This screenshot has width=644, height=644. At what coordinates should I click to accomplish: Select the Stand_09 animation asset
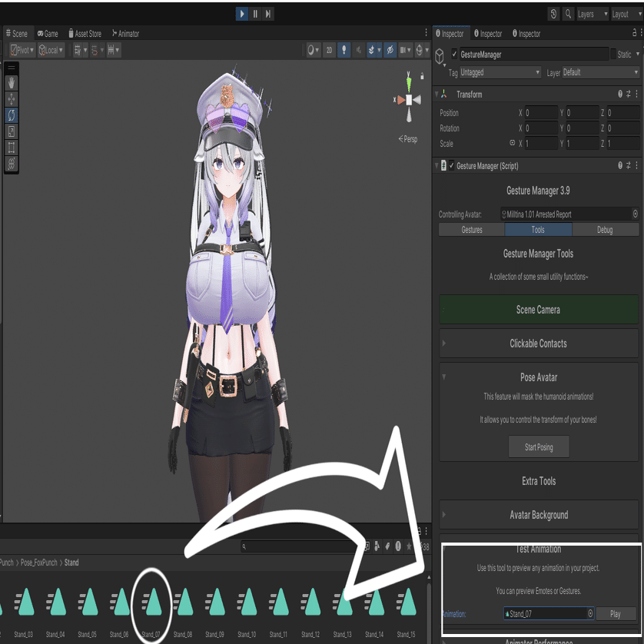(214, 612)
